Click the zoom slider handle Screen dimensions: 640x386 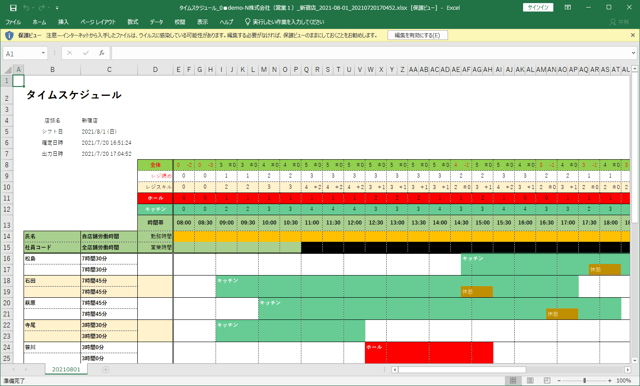click(584, 381)
